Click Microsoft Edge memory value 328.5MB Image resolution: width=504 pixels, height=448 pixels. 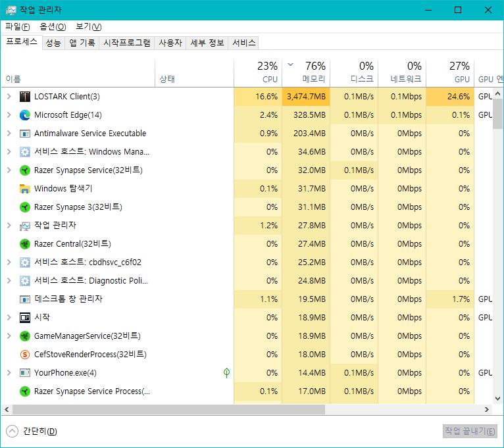coord(306,115)
